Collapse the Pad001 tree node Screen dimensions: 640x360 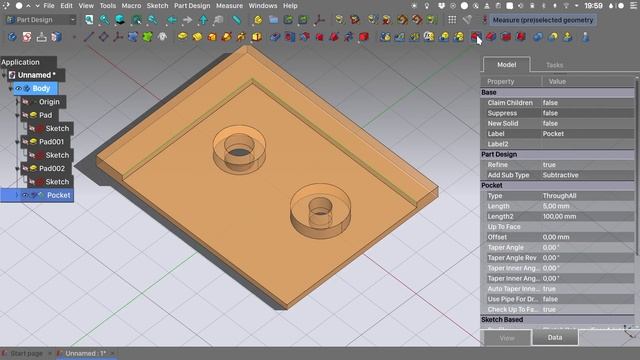point(18,142)
